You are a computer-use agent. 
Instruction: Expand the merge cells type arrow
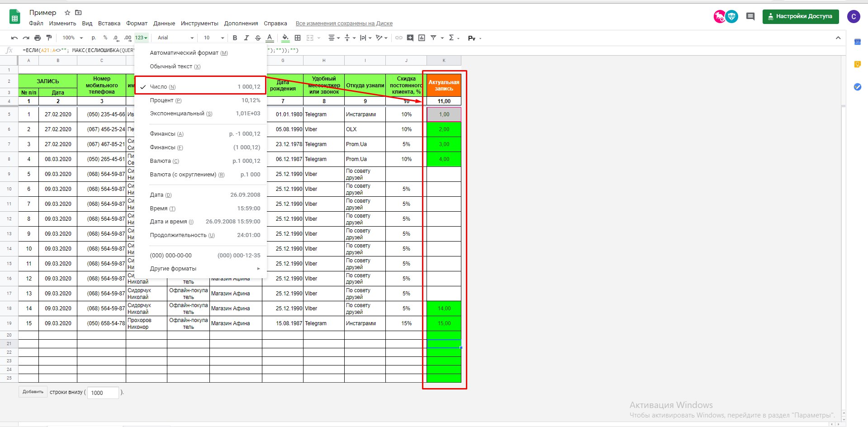(x=319, y=38)
